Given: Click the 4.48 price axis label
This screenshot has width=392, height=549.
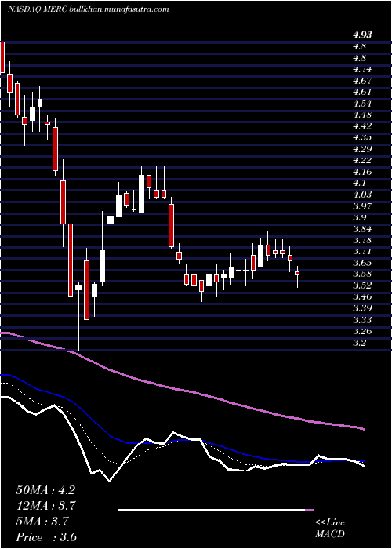Looking at the screenshot, I should [x=362, y=115].
